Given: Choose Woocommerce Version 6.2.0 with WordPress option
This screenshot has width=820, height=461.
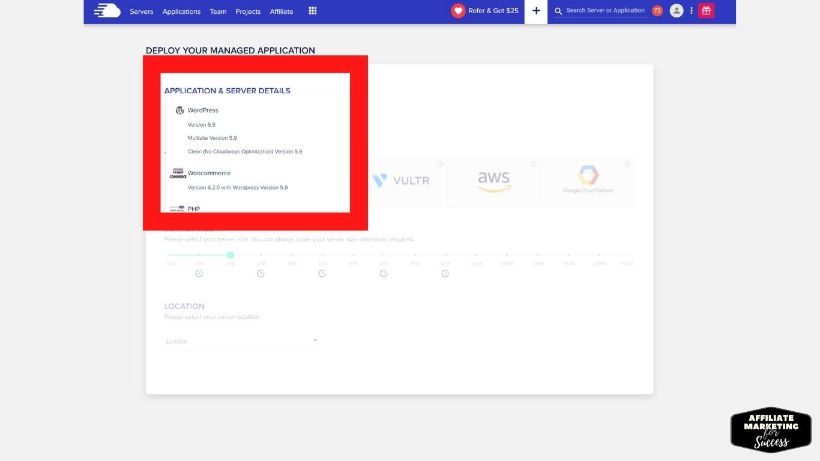Looking at the screenshot, I should tap(237, 188).
